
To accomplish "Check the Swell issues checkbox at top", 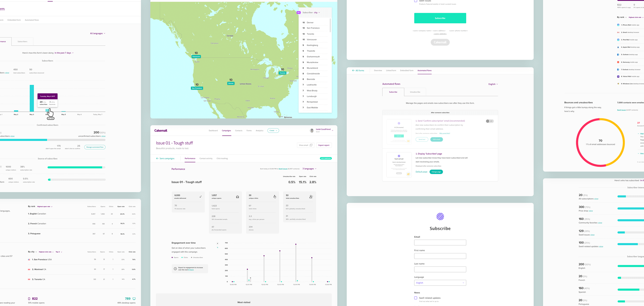I will click(416, 1).
